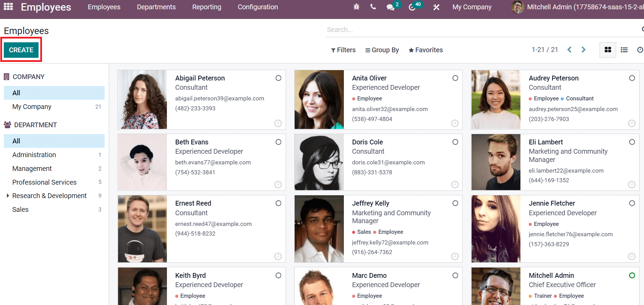Open Marc Demo employee name
This screenshot has width=644, height=305.
click(369, 275)
